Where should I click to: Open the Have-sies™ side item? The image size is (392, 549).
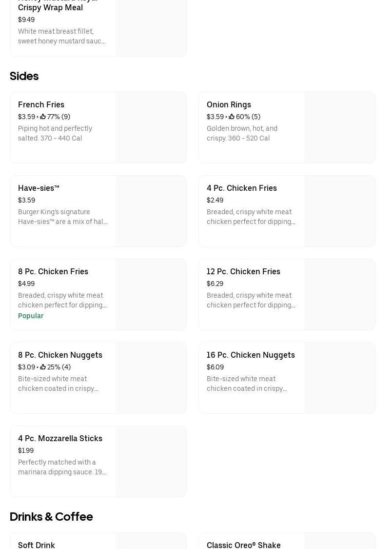click(x=39, y=188)
